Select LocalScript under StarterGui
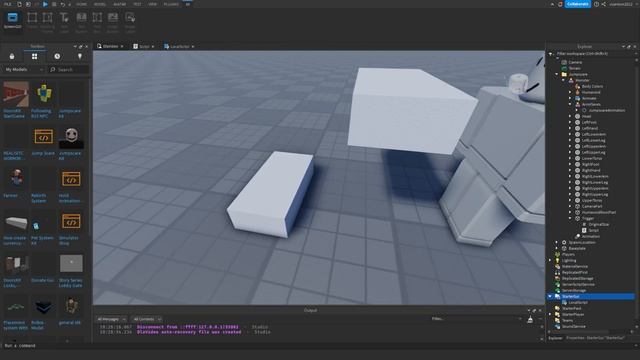Screen dimensions: 640x360 [x=578, y=302]
